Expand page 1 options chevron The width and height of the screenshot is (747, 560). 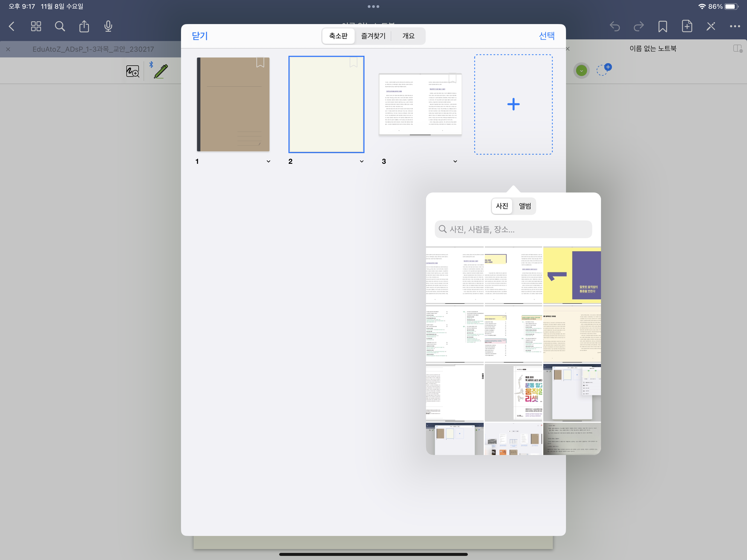269,161
